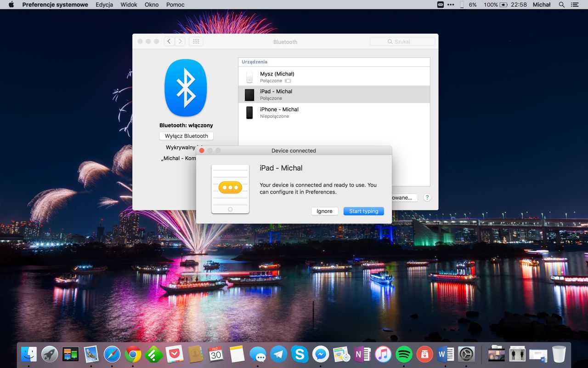
Task: Open Mission Control icon in Dock
Action: [x=71, y=354]
